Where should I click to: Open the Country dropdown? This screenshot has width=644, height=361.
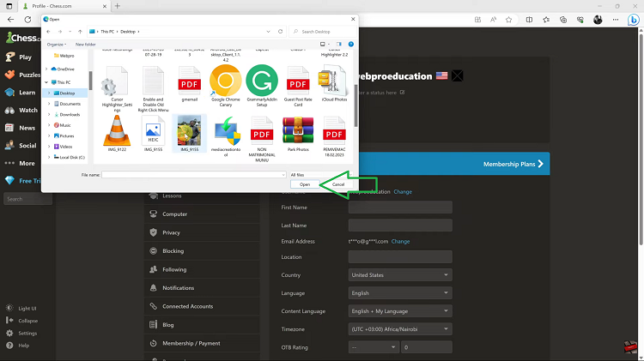[x=400, y=275]
